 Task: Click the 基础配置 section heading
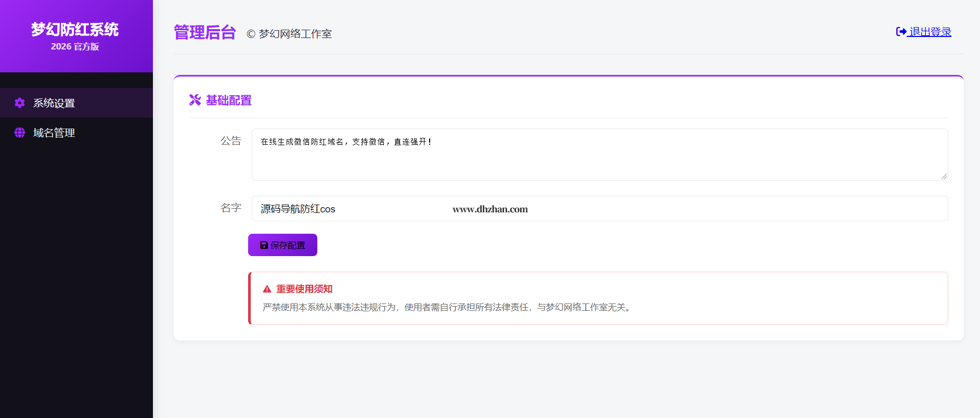(x=229, y=100)
